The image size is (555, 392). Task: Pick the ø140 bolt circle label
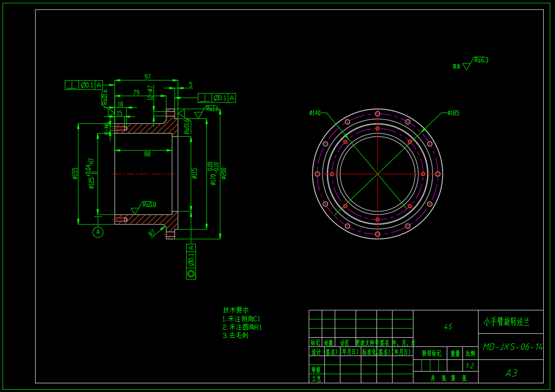point(315,113)
